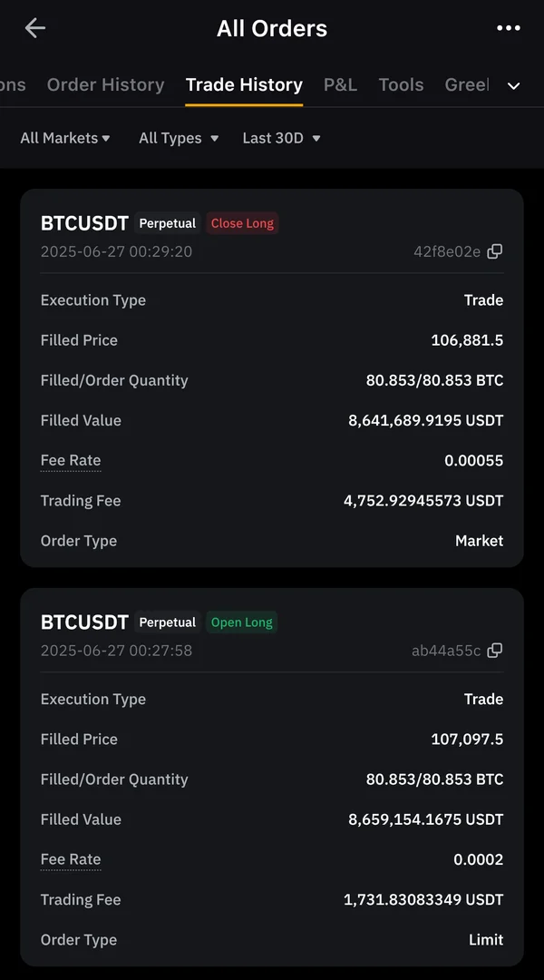Open the BTCUSDT trade from 00:27:58
Image resolution: width=544 pixels, height=980 pixels.
(x=84, y=622)
